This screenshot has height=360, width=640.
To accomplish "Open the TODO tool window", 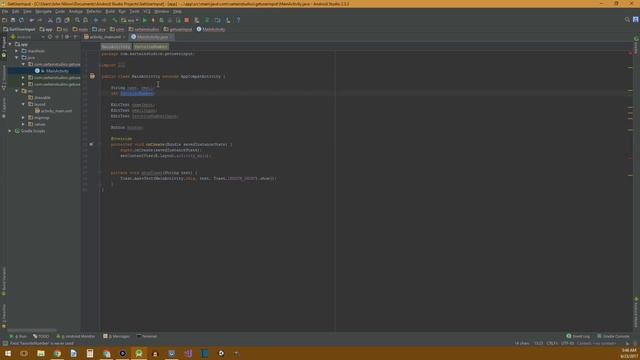I will click(x=41, y=336).
